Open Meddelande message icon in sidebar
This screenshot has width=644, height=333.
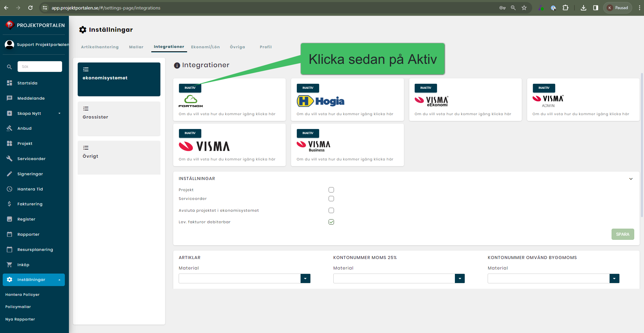coord(9,98)
